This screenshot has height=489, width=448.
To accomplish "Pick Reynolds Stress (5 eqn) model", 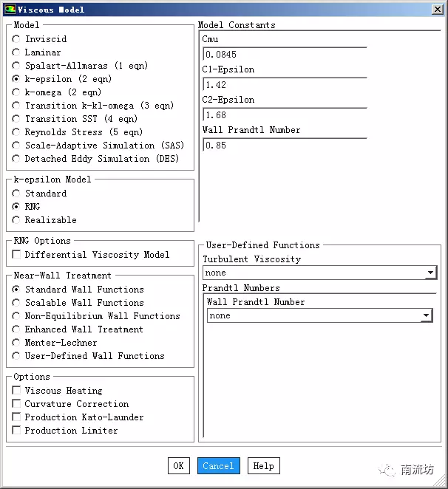I will [16, 132].
